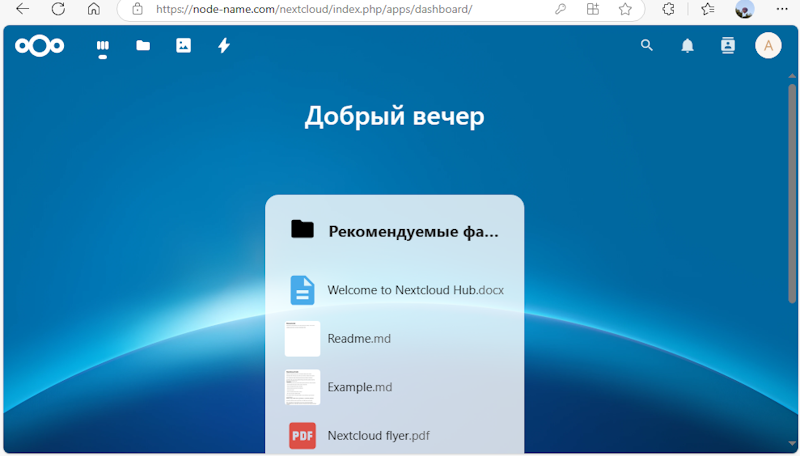Go to the browser home page
The height and width of the screenshot is (456, 800).
93,9
